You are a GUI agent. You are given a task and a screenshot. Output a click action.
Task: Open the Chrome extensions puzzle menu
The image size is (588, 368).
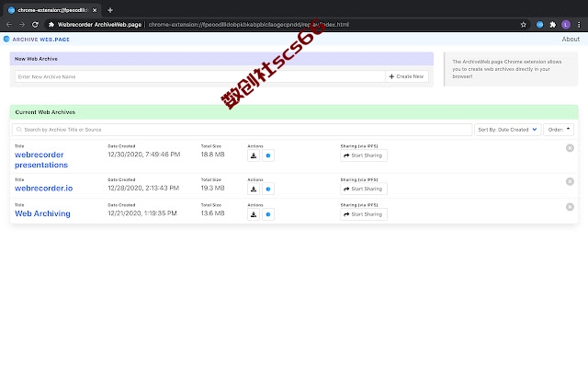coord(553,25)
